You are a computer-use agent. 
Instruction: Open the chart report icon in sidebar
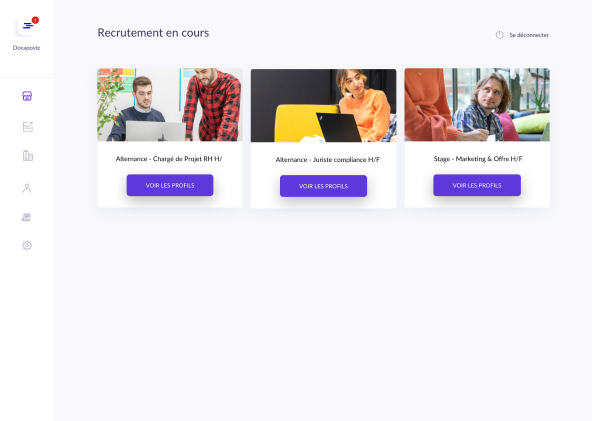click(28, 127)
